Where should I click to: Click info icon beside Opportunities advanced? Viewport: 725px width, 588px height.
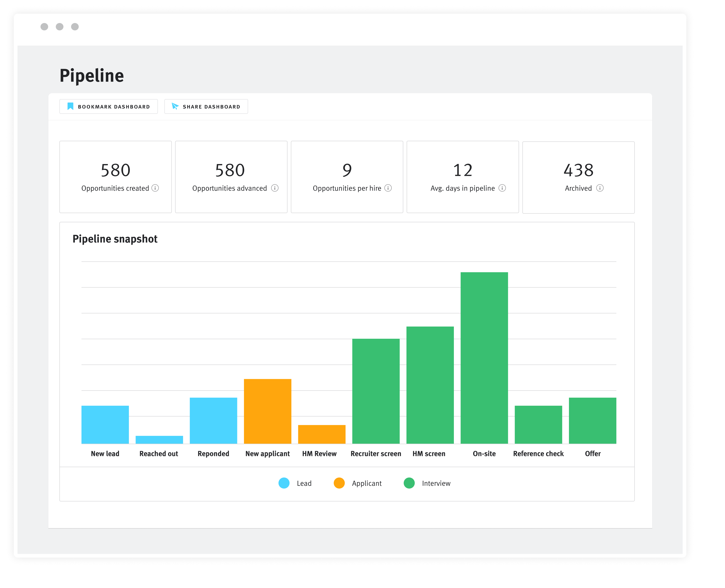click(x=275, y=188)
